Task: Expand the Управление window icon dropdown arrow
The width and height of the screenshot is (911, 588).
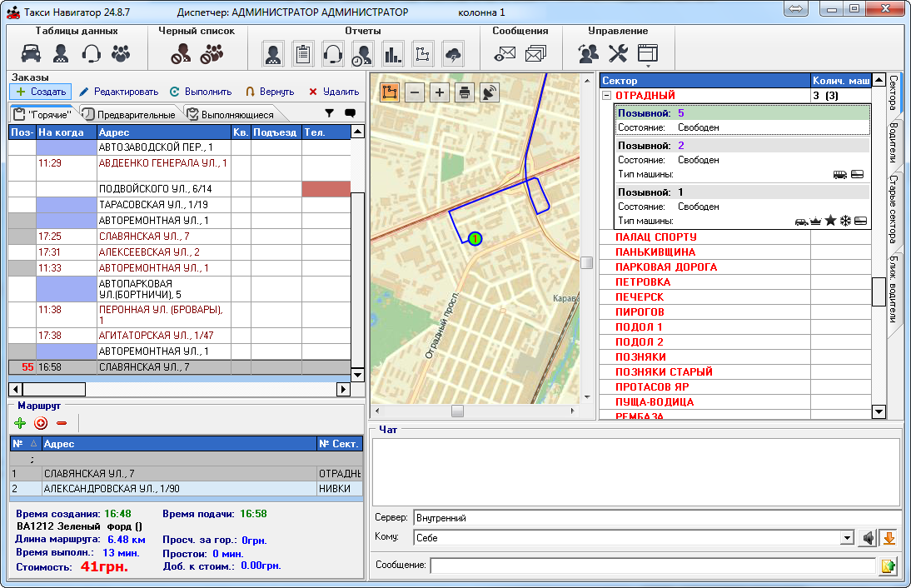Action: [x=648, y=67]
